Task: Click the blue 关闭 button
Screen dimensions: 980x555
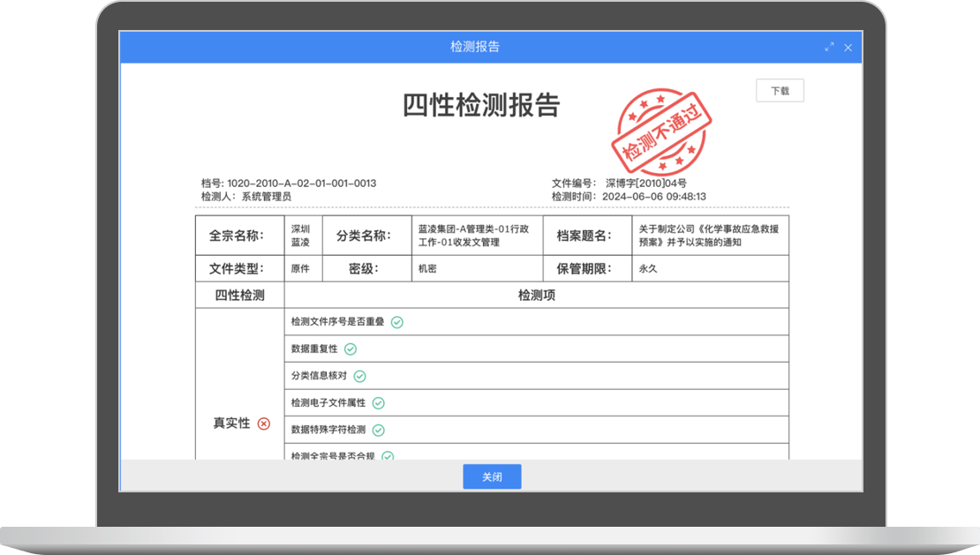Action: [492, 476]
